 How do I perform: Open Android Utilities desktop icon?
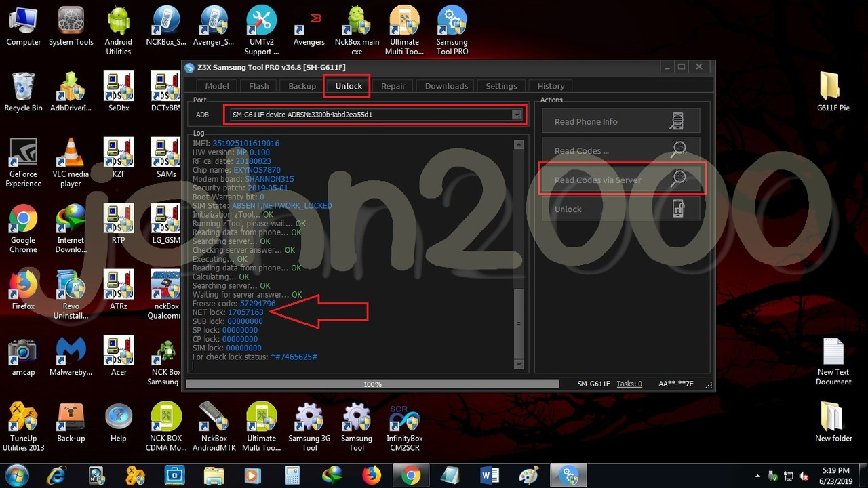119,30
